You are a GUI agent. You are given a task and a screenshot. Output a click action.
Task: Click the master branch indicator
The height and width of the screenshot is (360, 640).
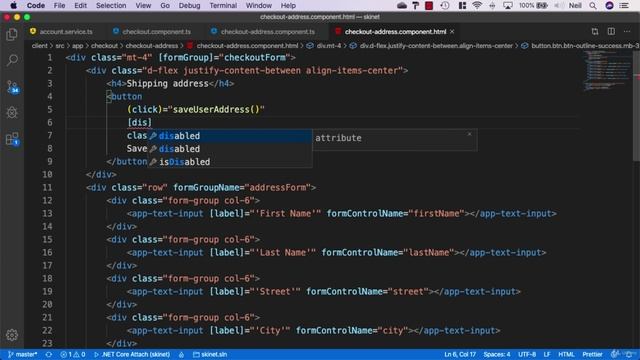click(x=23, y=354)
